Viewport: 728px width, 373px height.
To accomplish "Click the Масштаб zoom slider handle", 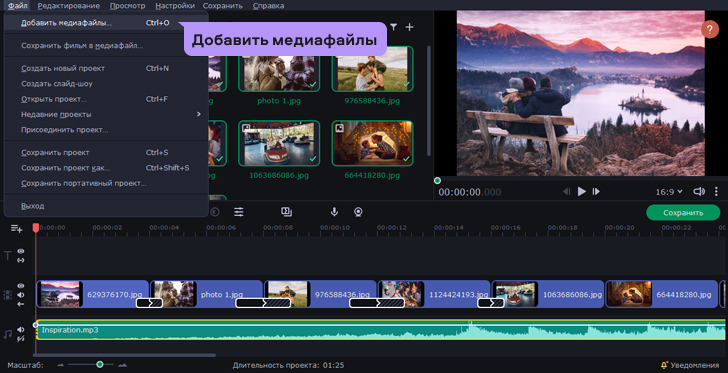I will 99,365.
